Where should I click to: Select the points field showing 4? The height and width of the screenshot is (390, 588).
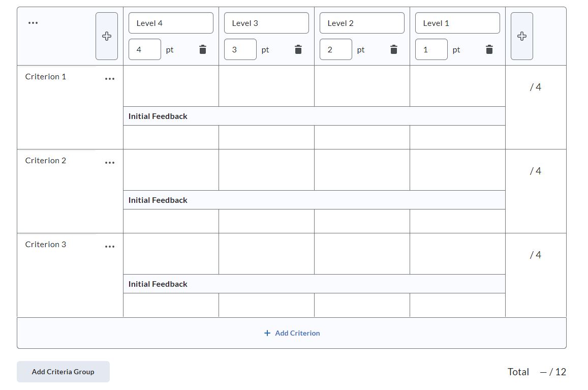(x=144, y=49)
